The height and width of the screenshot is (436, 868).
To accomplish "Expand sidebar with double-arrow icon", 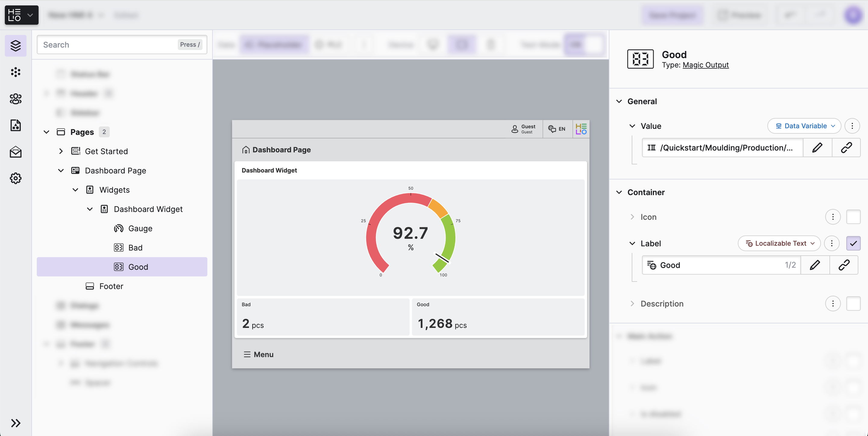I will click(15, 423).
